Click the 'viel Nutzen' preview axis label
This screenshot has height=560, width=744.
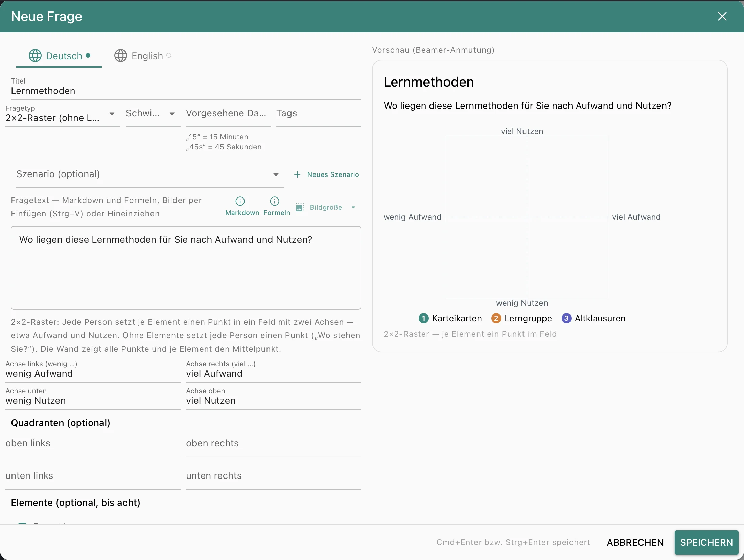click(522, 131)
